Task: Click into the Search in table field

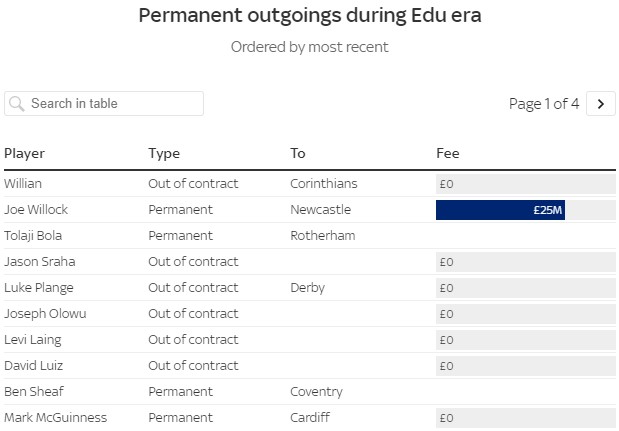Action: tap(112, 104)
